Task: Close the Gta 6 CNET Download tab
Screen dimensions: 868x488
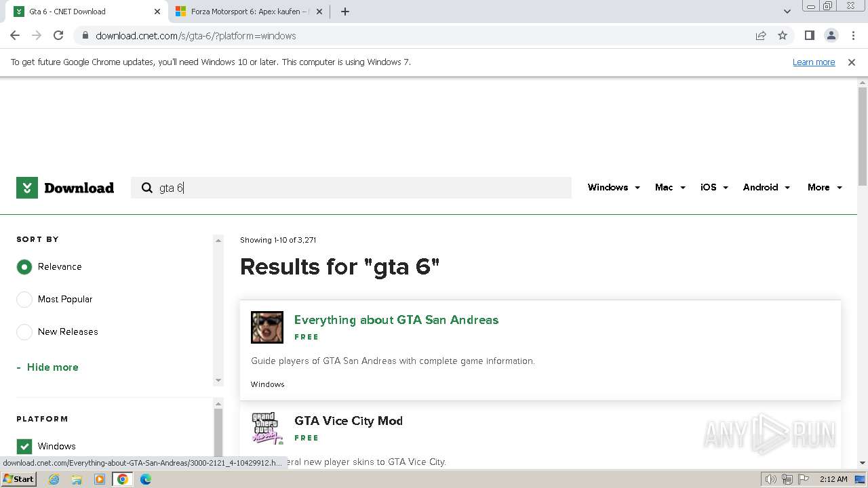Action: point(157,12)
